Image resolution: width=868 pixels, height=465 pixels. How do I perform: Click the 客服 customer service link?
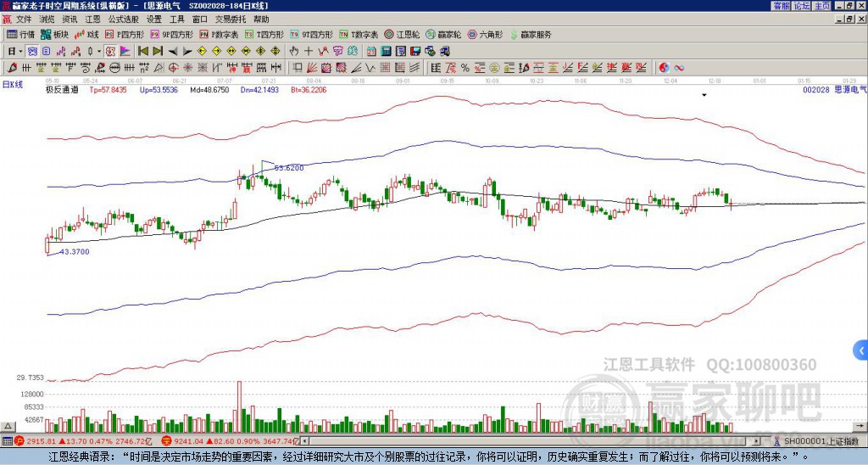pyautogui.click(x=782, y=6)
